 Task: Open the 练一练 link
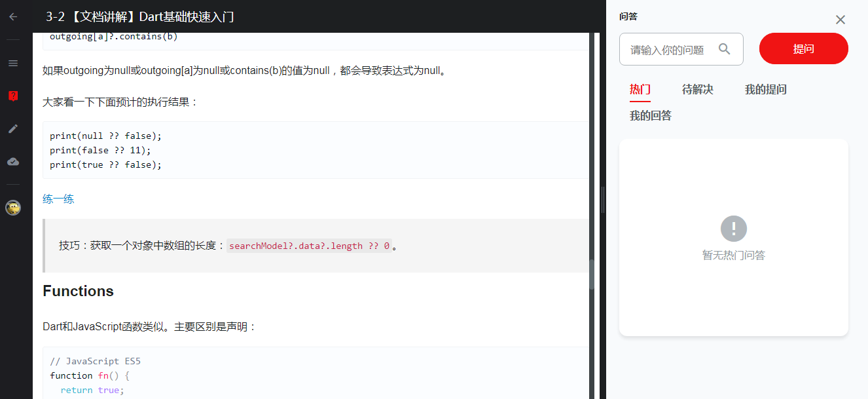coord(58,199)
